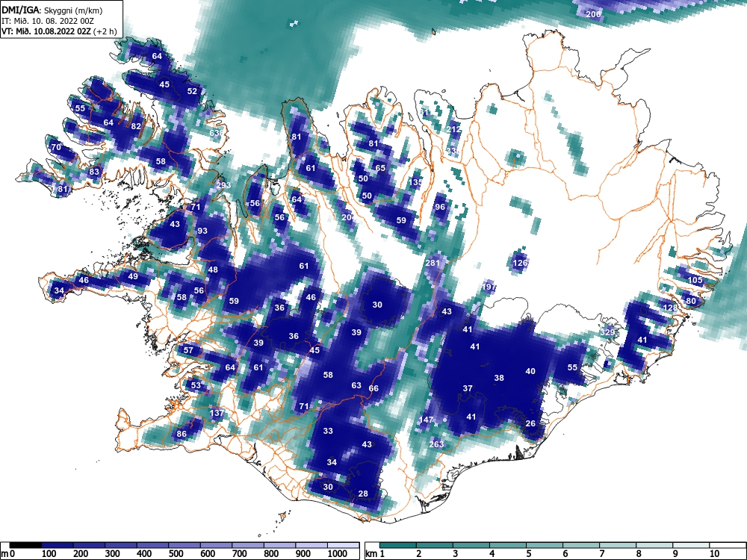Viewport: 747px width, 560px height.
Task: Click the visibility value '93' on the map
Action: pyautogui.click(x=202, y=231)
